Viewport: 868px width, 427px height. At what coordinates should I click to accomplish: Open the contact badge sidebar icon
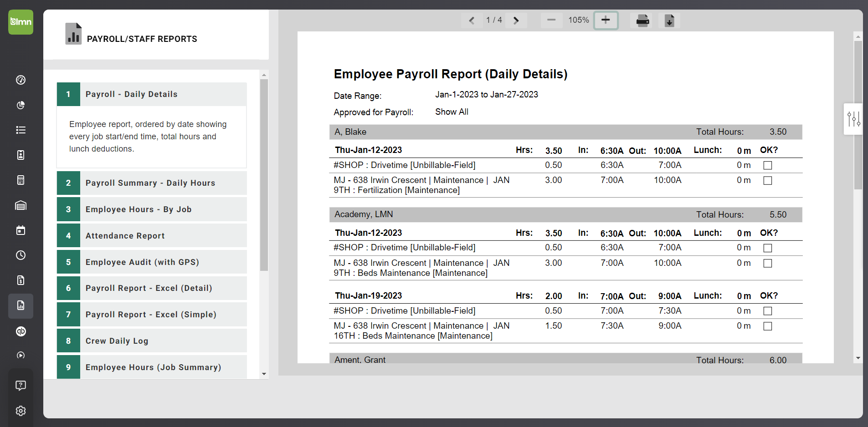[x=21, y=155]
